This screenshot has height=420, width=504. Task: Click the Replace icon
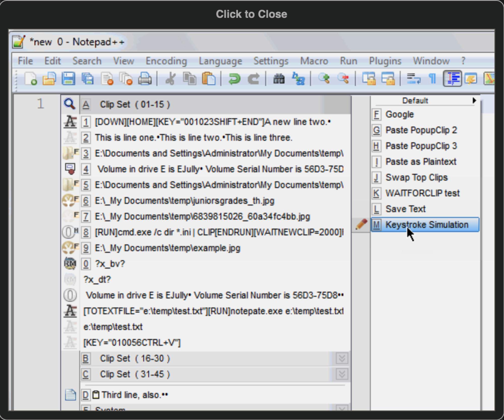pyautogui.click(x=298, y=78)
